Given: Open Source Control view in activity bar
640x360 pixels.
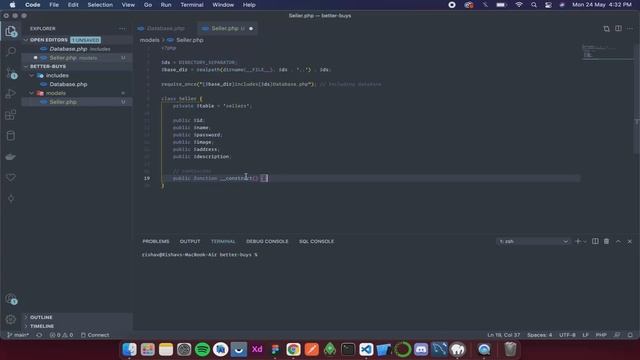Looking at the screenshot, I should point(11,73).
